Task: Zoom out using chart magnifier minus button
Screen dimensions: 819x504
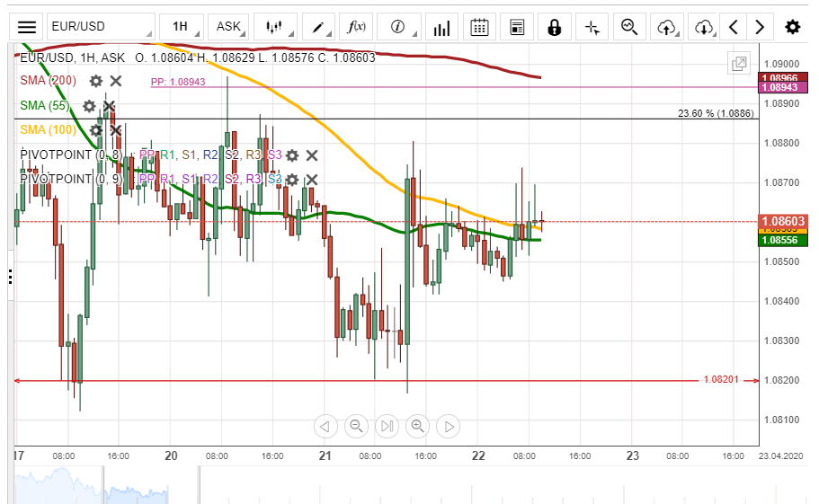Action: pyautogui.click(x=357, y=426)
